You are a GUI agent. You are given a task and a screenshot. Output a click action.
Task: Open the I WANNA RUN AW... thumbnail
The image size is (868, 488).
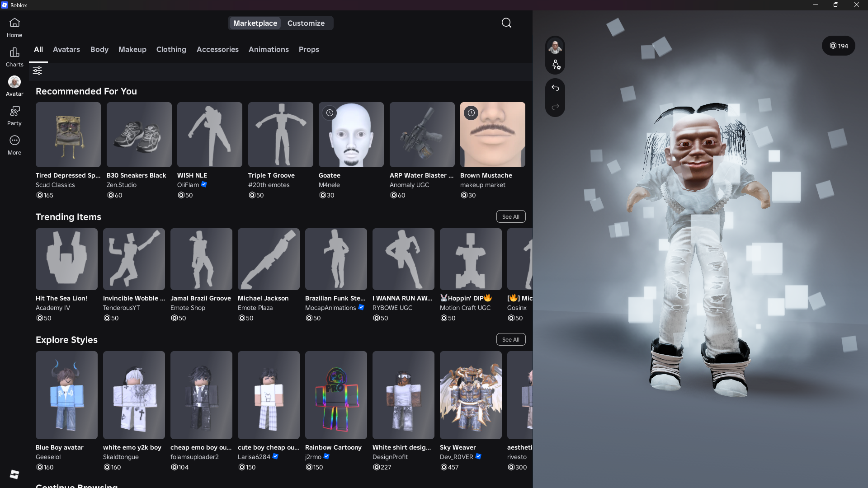pyautogui.click(x=403, y=259)
